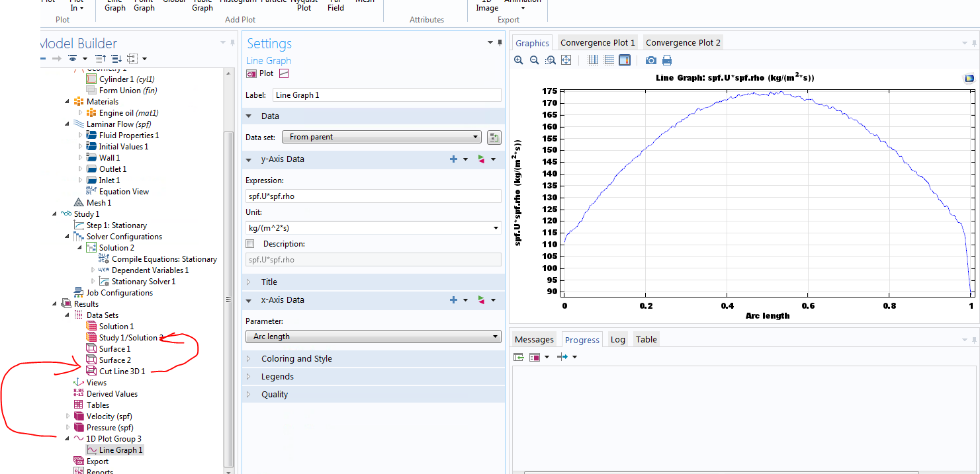980x474 pixels.
Task: Switch to the Convergence Plot 1 tab
Action: pyautogui.click(x=598, y=42)
